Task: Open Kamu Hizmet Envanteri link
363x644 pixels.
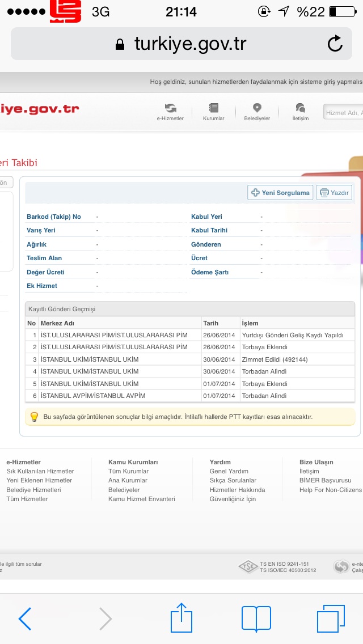Action: pos(142,499)
